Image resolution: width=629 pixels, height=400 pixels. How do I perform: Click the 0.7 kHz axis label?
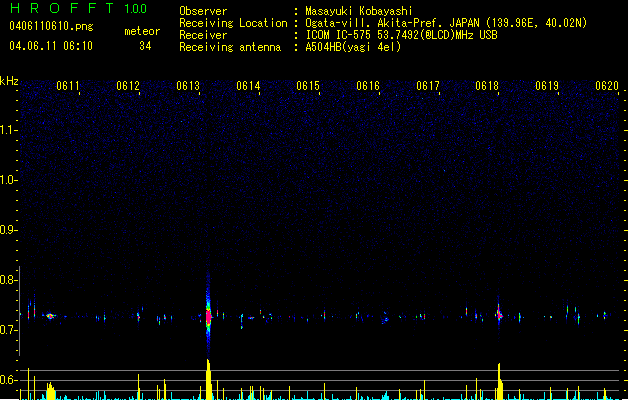(8, 330)
